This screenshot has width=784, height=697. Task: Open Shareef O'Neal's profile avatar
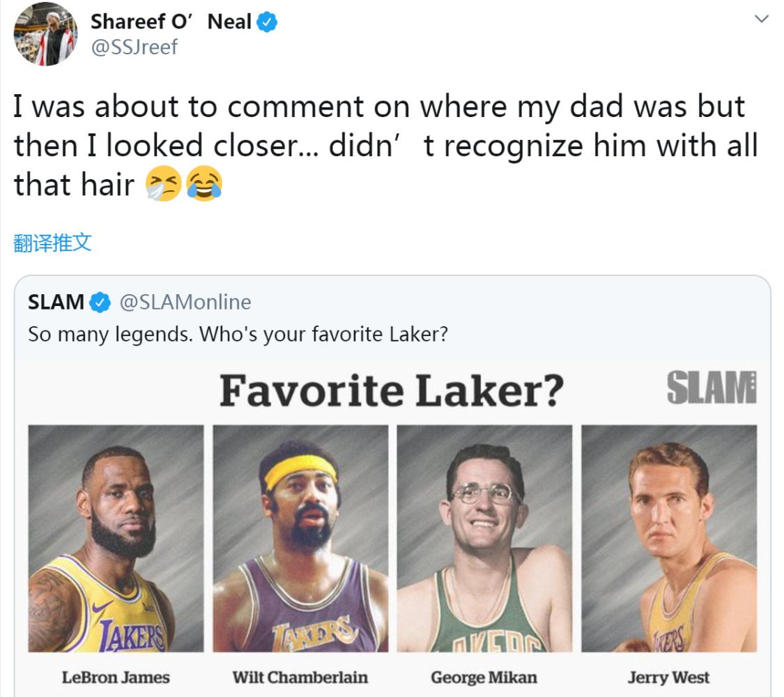click(x=45, y=34)
